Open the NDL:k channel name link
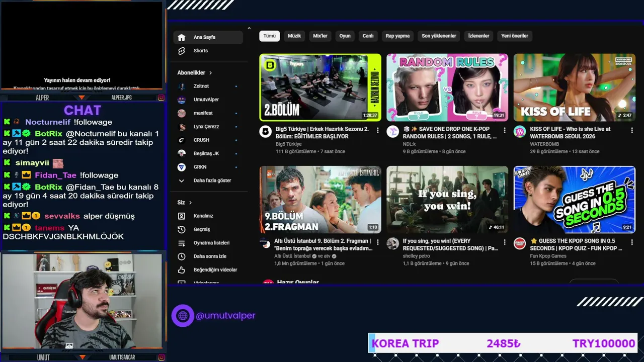 pyautogui.click(x=410, y=144)
